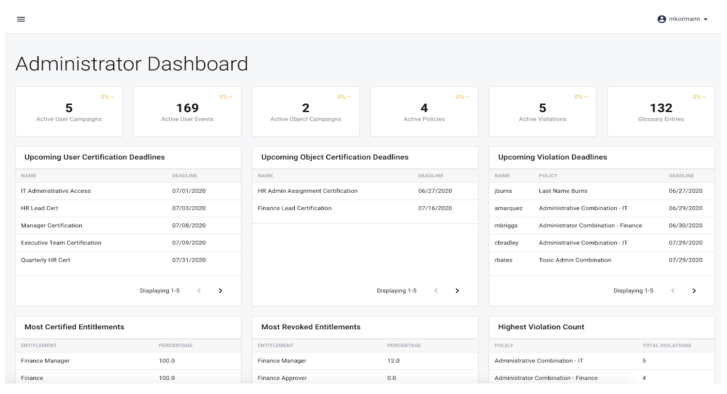Image resolution: width=727 pixels, height=394 pixels.
Task: Click Administrator Combination - Finance in Violation Deadlines
Action: click(590, 226)
